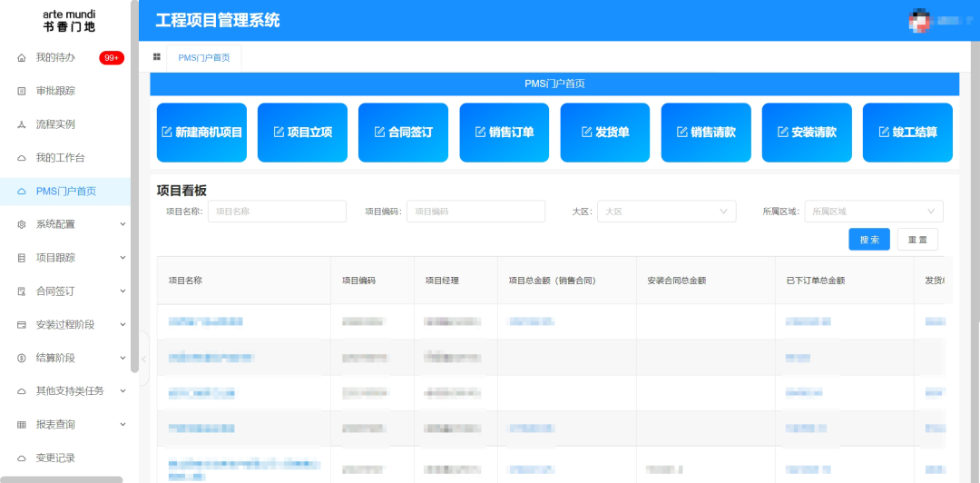Collapse the sidebar using the arrow handle
Viewport: 980px width, 483px height.
[x=143, y=358]
